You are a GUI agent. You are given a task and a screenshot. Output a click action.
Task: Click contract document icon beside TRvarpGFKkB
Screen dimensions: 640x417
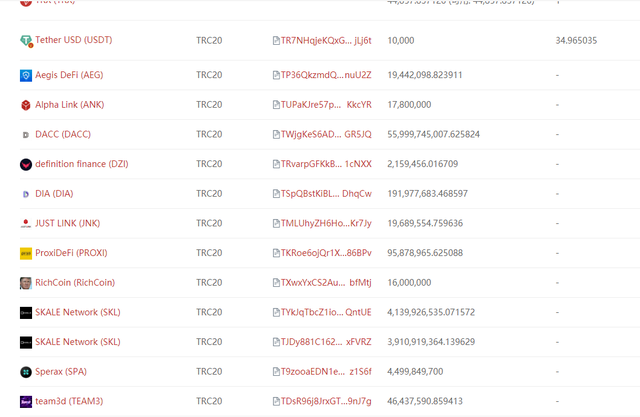pos(276,164)
